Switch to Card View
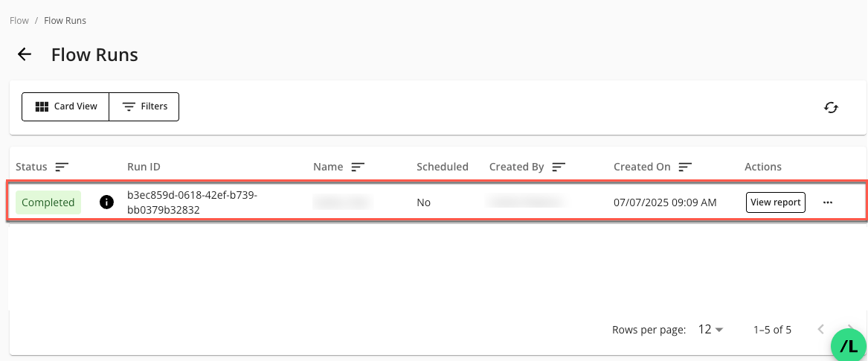This screenshot has width=868, height=361. 66,106
